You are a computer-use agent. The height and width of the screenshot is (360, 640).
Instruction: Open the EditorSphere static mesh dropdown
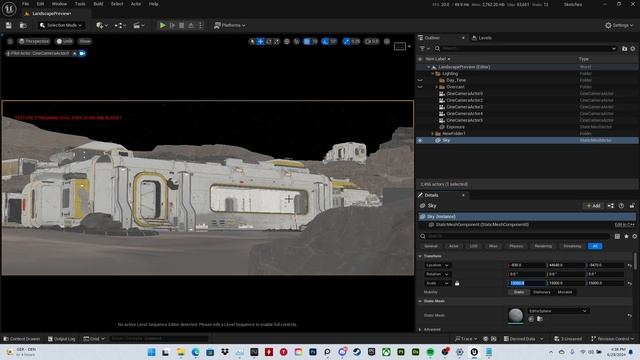coord(558,311)
